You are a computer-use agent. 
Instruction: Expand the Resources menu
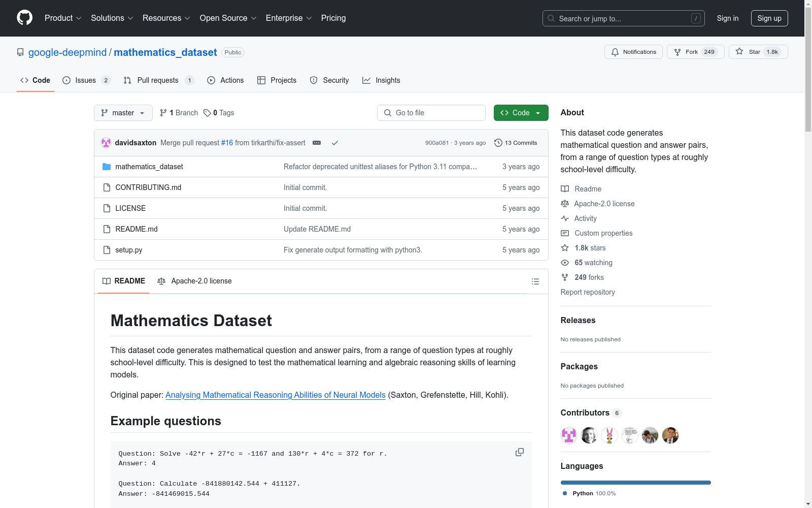166,18
